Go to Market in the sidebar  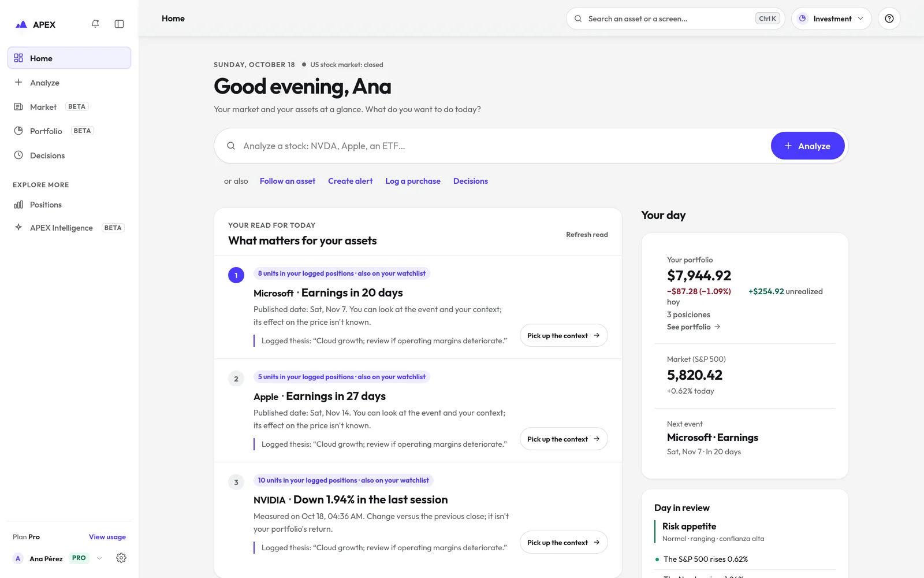click(69, 107)
